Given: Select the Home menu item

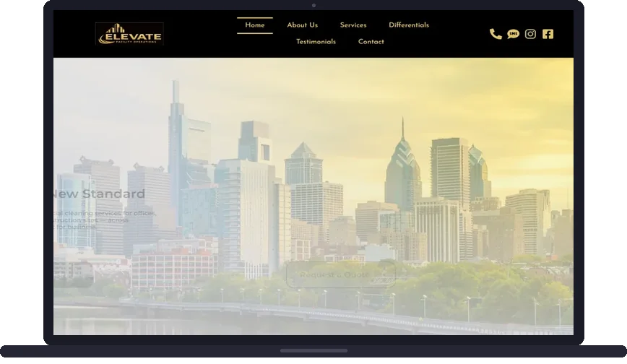Looking at the screenshot, I should (x=255, y=25).
